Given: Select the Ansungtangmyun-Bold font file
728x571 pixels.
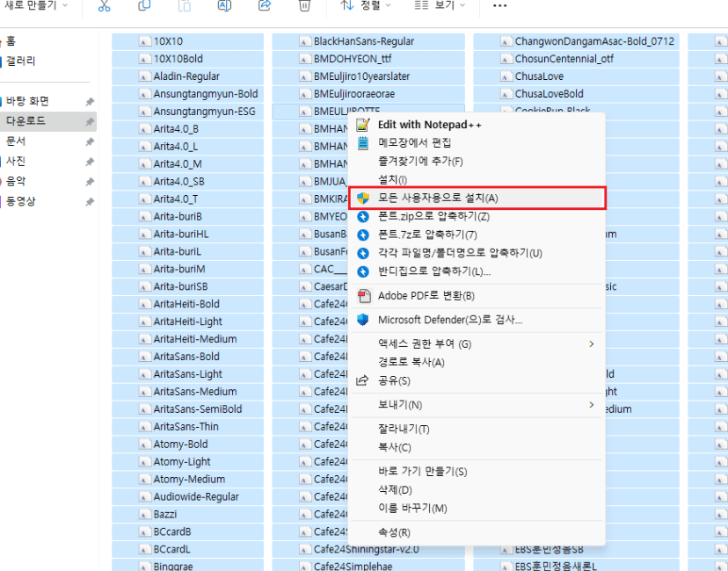Looking at the screenshot, I should point(187,94).
